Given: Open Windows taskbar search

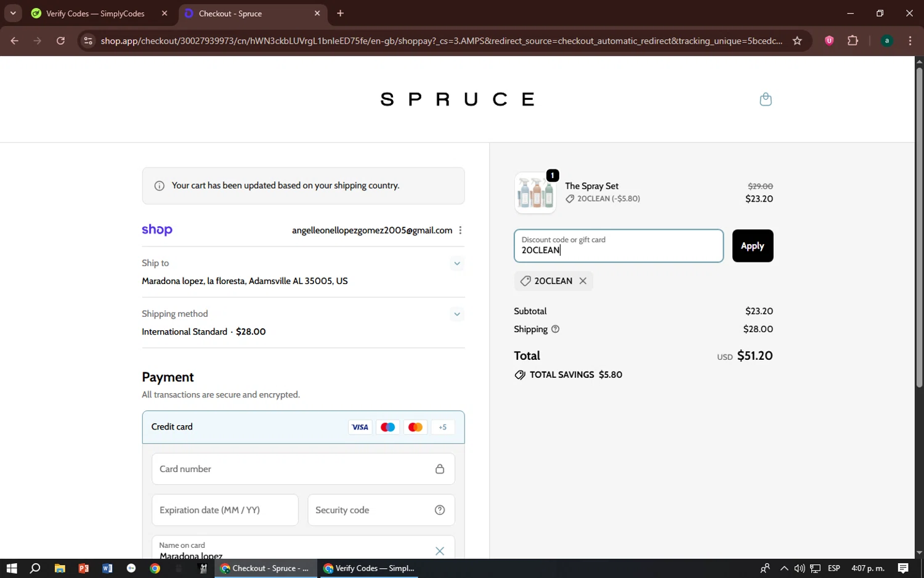Looking at the screenshot, I should point(35,568).
